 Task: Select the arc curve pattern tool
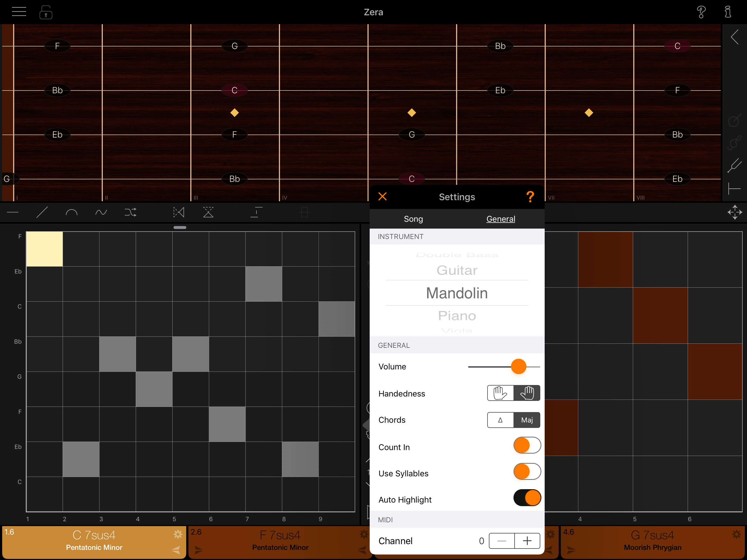coord(71,212)
